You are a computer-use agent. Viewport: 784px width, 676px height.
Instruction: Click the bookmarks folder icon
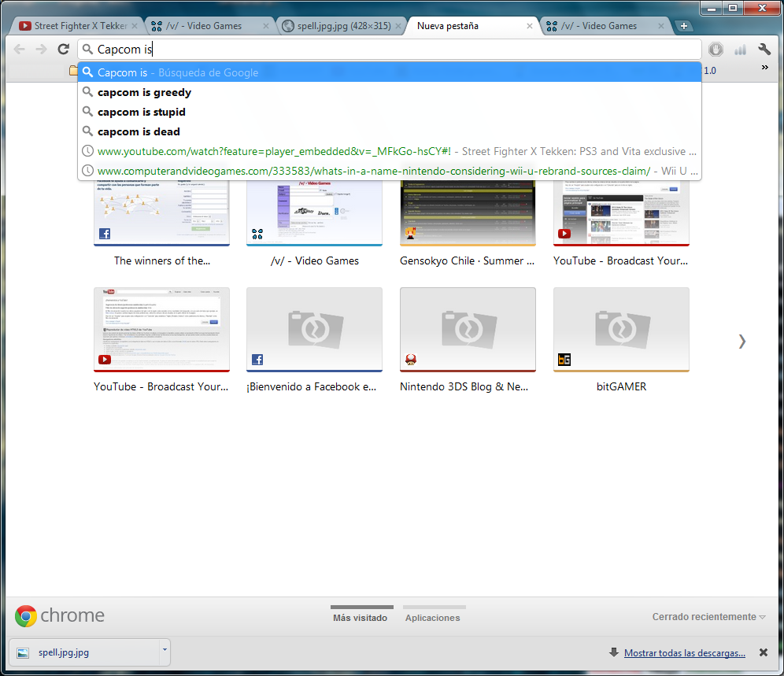(x=73, y=71)
